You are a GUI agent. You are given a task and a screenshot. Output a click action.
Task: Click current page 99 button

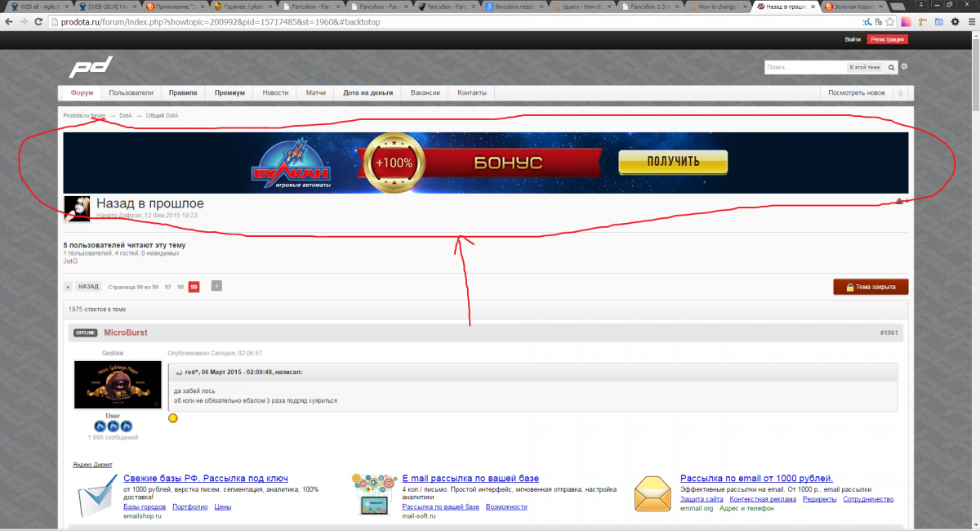point(194,287)
